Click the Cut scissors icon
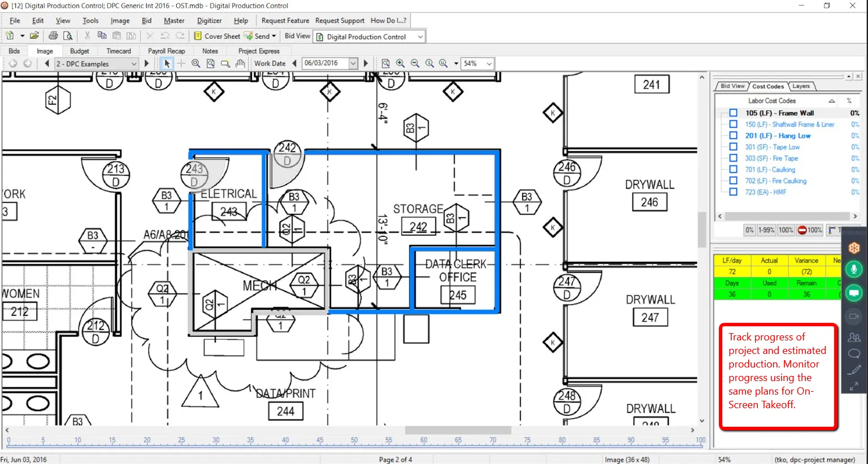The height and width of the screenshot is (464, 868). click(87, 36)
